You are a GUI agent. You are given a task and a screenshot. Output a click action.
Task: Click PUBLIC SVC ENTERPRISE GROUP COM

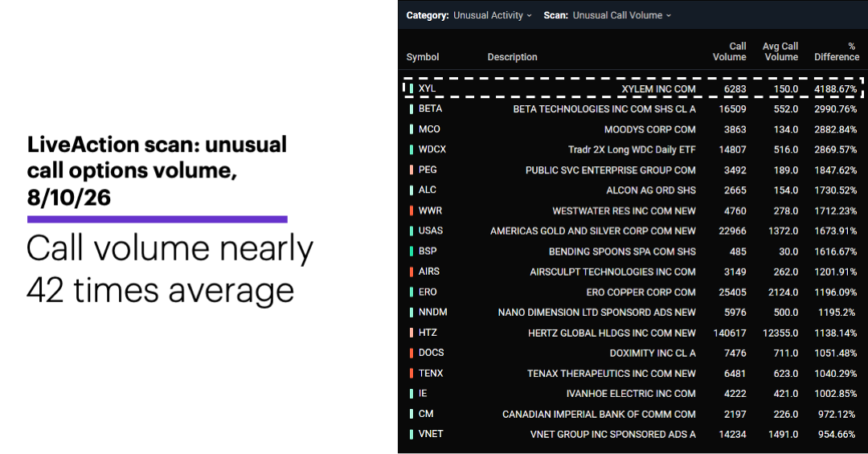[x=611, y=170]
